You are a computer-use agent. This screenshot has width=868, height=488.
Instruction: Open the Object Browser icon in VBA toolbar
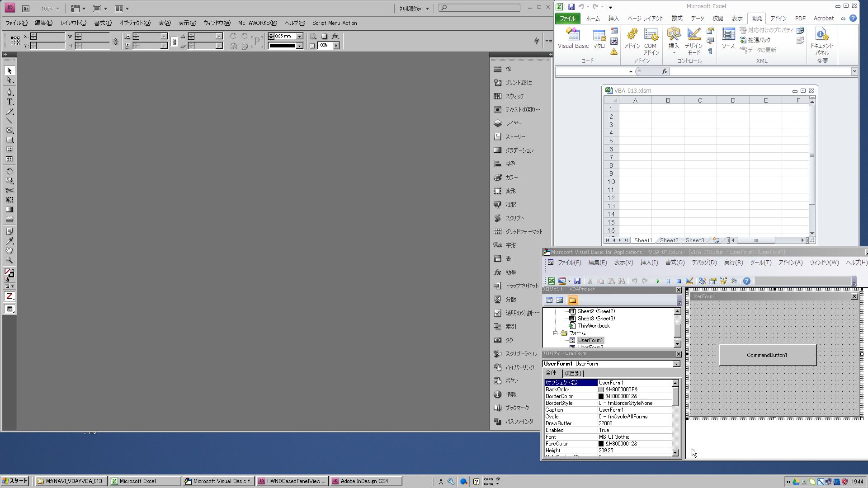(x=723, y=281)
